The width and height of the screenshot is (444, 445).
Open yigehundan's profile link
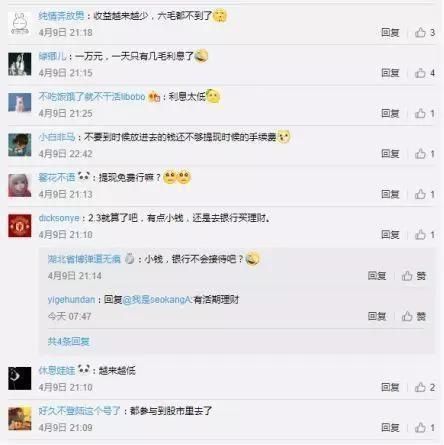pyautogui.click(x=71, y=299)
